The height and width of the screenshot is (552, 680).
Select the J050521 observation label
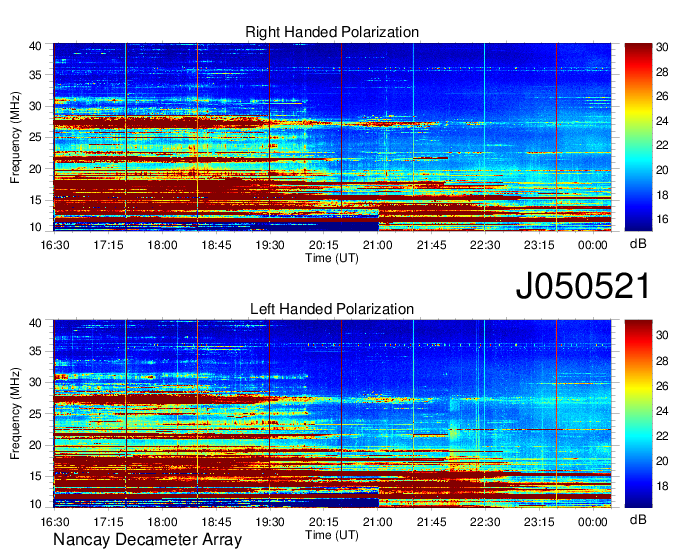(583, 286)
